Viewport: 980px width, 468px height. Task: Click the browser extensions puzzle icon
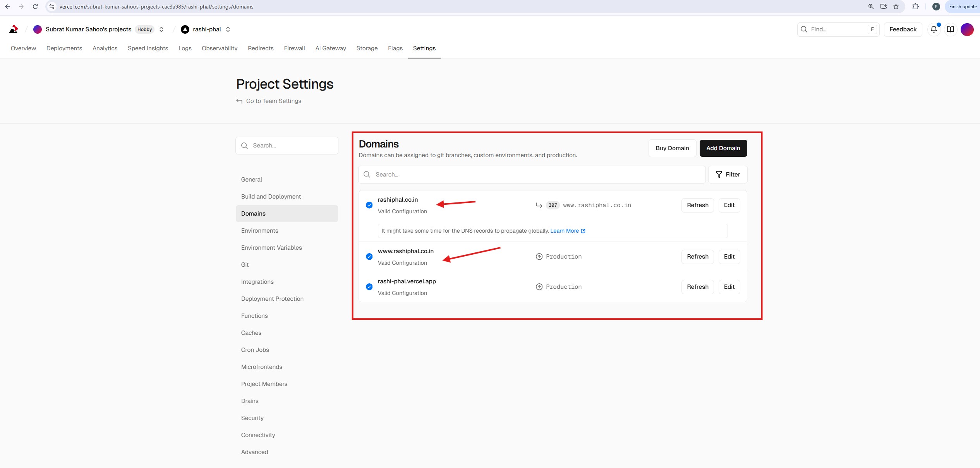[x=915, y=7]
